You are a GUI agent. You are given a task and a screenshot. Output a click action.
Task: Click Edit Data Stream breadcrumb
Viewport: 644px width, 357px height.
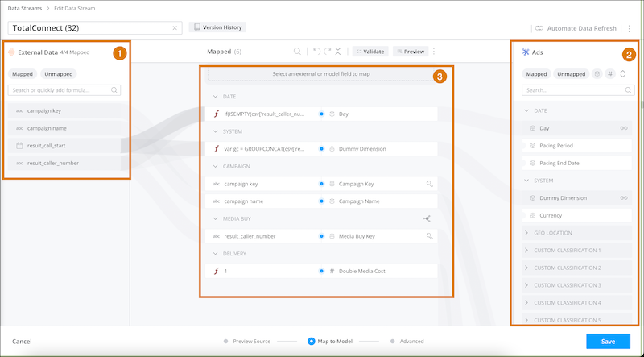[75, 8]
